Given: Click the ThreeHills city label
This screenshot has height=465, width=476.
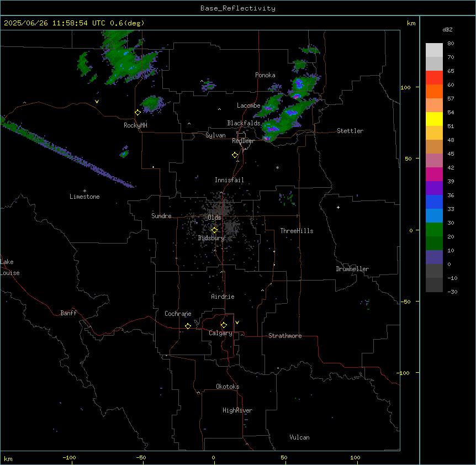Looking at the screenshot, I should pyautogui.click(x=297, y=231).
